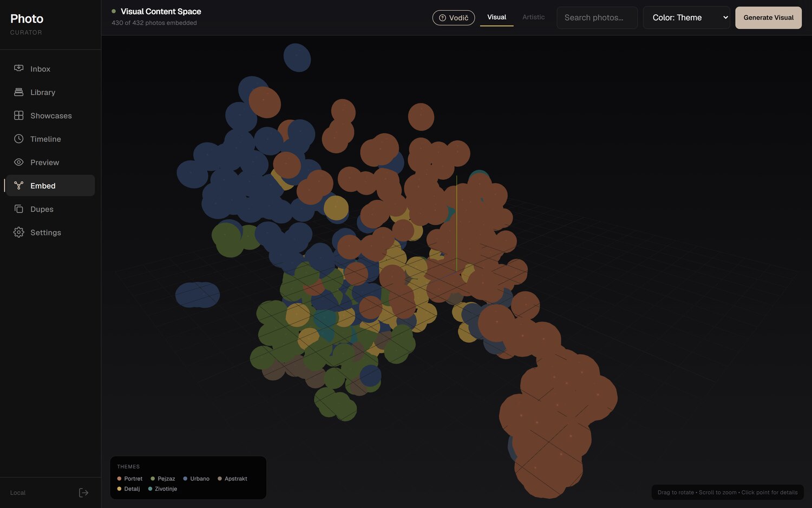Go to Library section
Screen dimensions: 812x508
click(50, 92)
